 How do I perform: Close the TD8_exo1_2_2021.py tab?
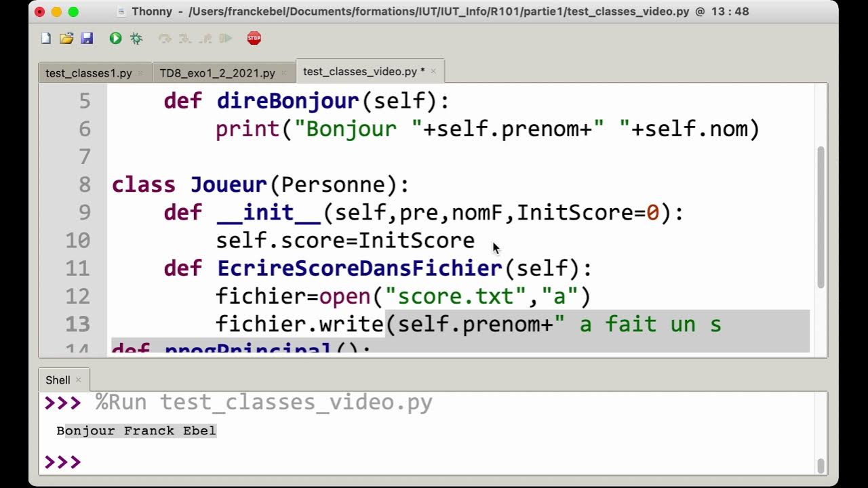283,73
